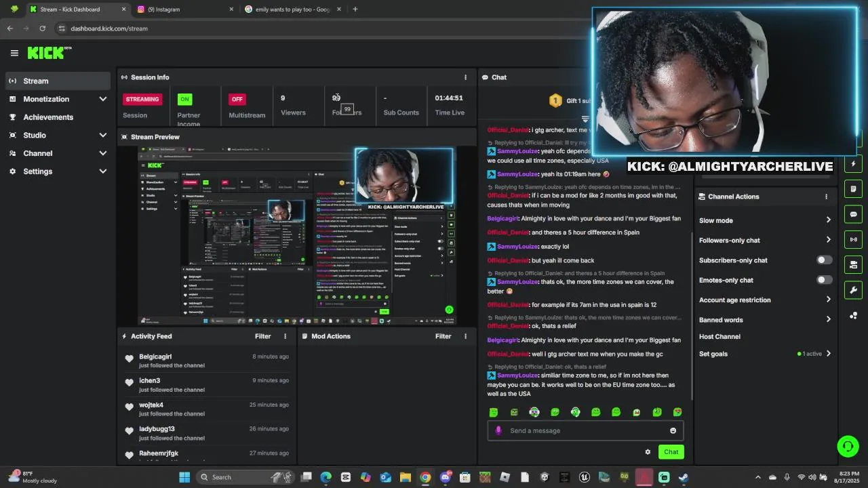Viewport: 868px width, 488px height.
Task: Click the purple microphone icon in chat
Action: [x=498, y=430]
